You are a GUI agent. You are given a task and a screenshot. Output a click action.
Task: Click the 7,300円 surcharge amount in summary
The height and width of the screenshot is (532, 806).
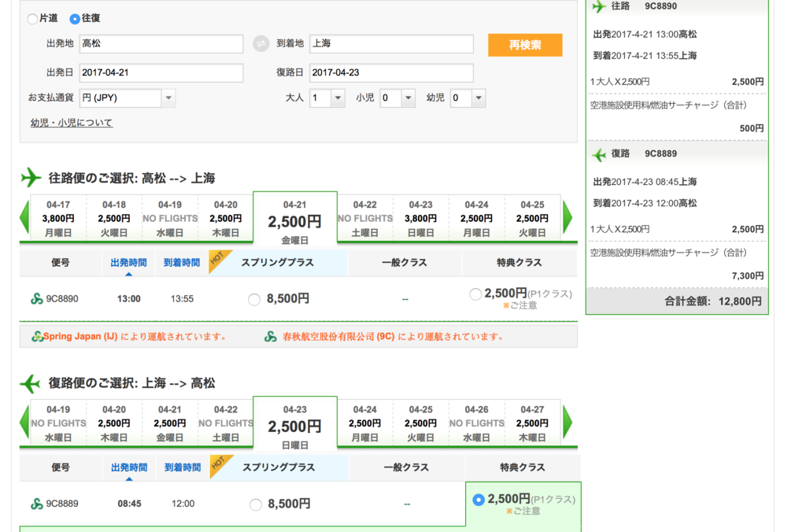[x=748, y=276]
